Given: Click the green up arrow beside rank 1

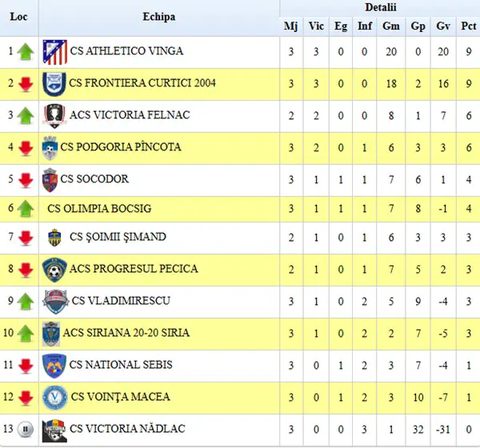Looking at the screenshot, I should (x=26, y=51).
